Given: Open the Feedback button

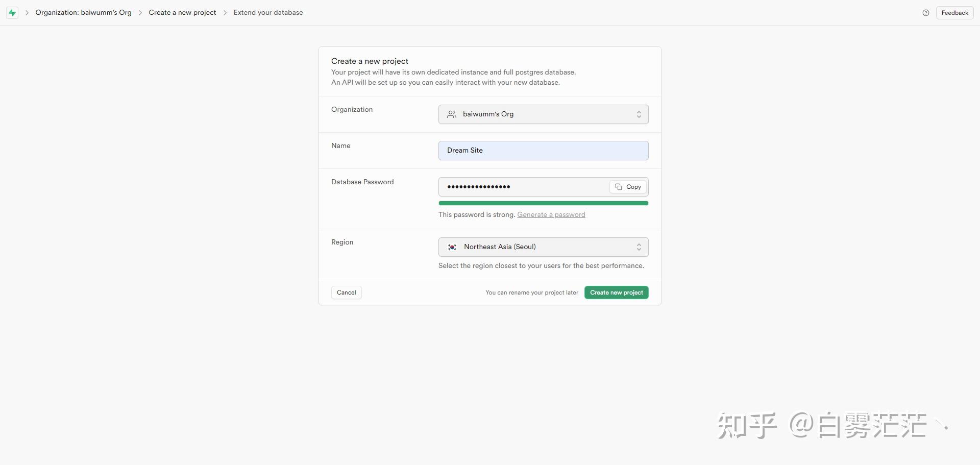Looking at the screenshot, I should point(954,13).
